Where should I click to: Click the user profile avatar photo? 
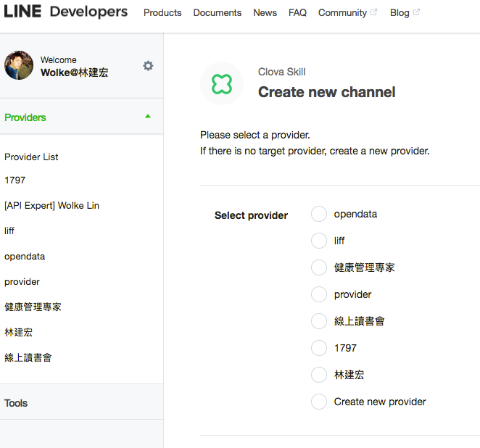[19, 65]
